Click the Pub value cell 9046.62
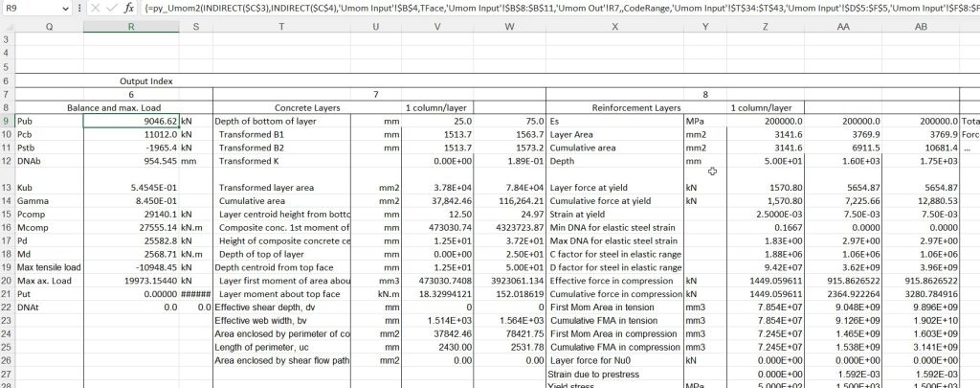 (131, 122)
